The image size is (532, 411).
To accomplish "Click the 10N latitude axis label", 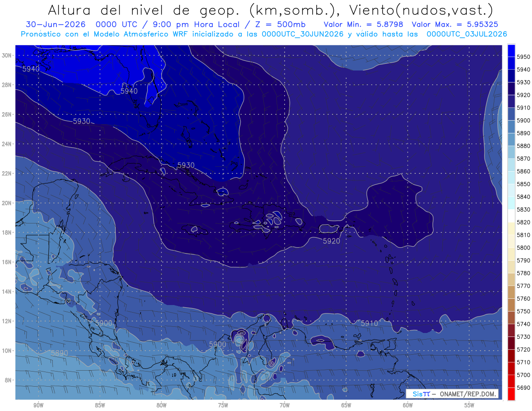I will click(x=7, y=351).
